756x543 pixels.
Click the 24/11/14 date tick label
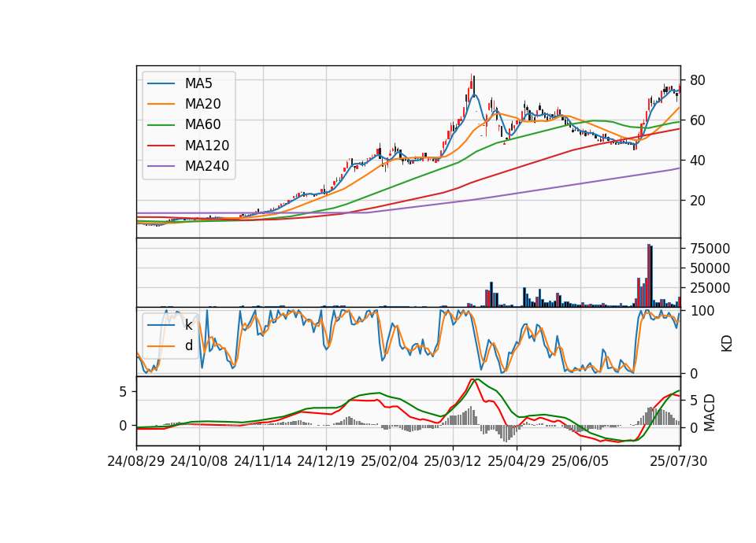[x=263, y=462]
